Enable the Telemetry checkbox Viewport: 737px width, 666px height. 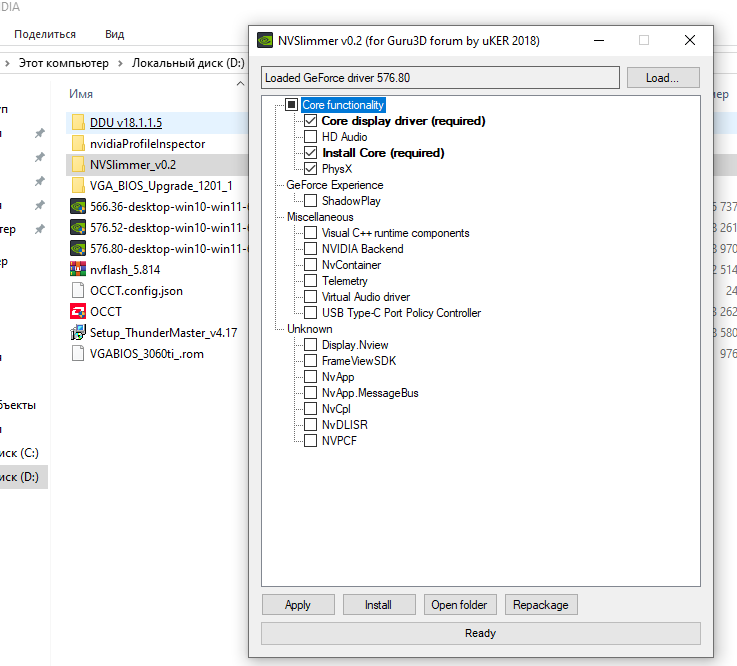pyautogui.click(x=310, y=281)
